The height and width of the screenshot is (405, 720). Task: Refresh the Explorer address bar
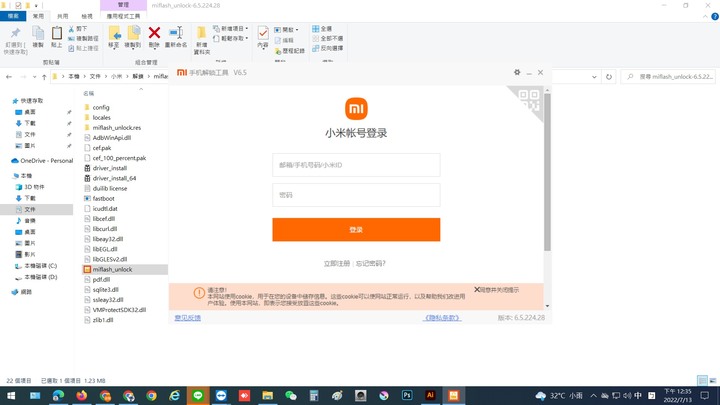609,77
